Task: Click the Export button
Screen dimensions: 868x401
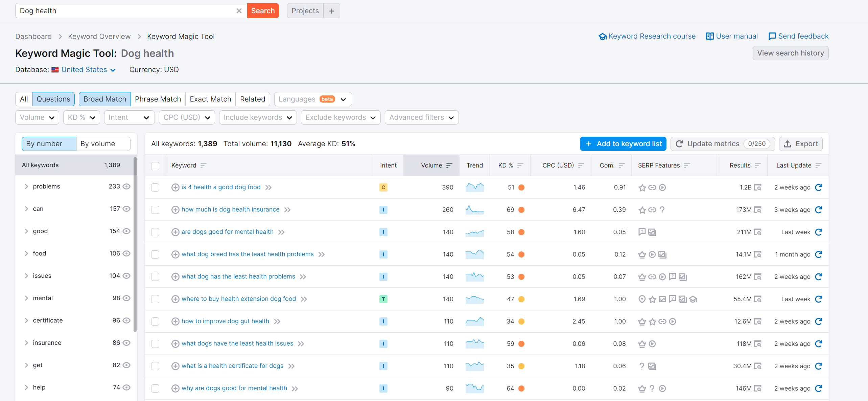Action: pyautogui.click(x=801, y=144)
